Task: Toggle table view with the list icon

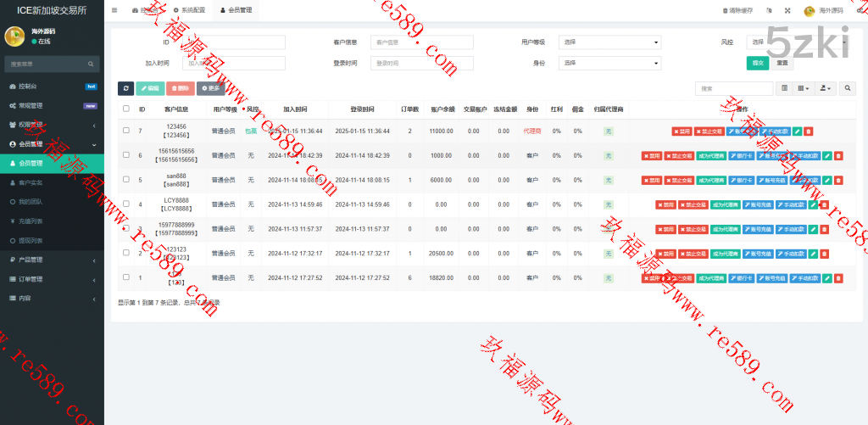Action: click(x=784, y=88)
